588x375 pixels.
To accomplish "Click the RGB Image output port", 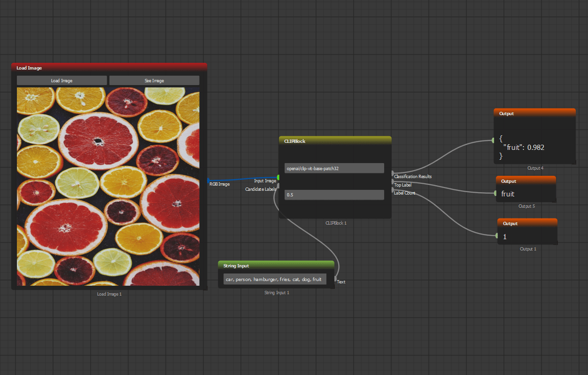I will (x=208, y=180).
